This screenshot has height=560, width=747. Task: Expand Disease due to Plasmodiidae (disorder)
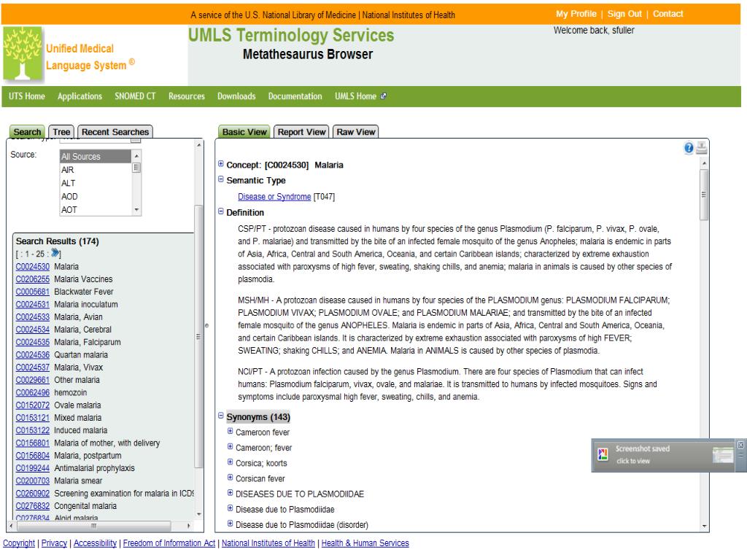[230, 524]
